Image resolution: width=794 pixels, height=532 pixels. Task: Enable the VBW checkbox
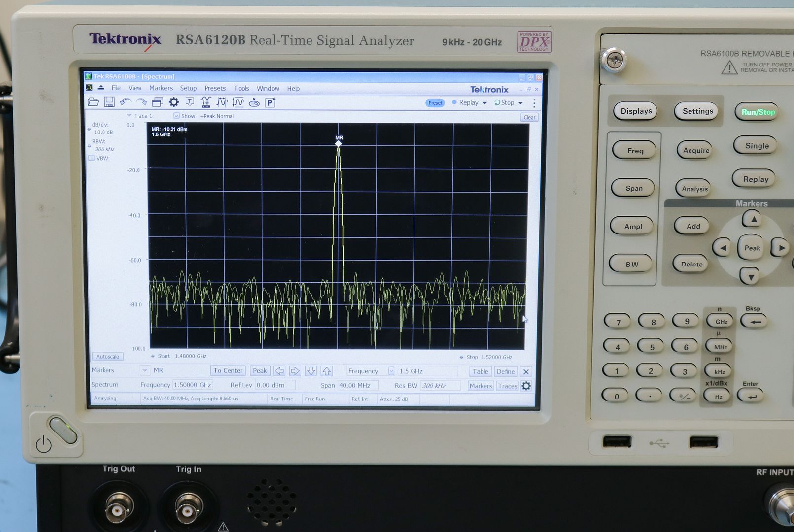click(91, 158)
